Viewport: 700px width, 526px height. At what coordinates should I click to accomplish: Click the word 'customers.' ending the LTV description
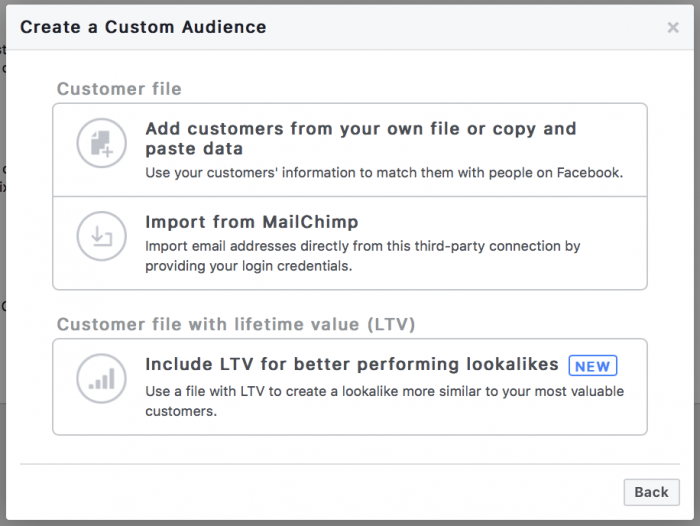click(180, 411)
